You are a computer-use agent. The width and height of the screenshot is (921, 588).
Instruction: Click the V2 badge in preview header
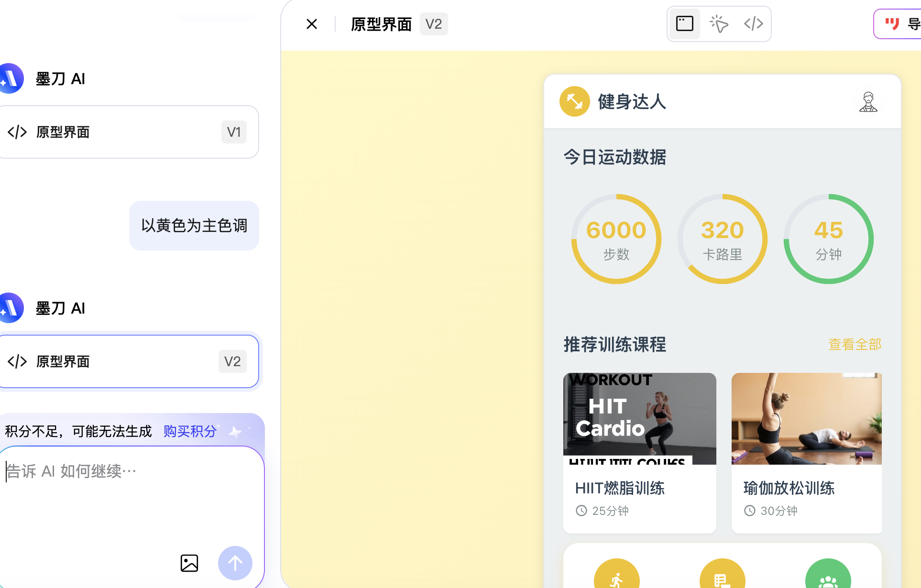pyautogui.click(x=434, y=24)
